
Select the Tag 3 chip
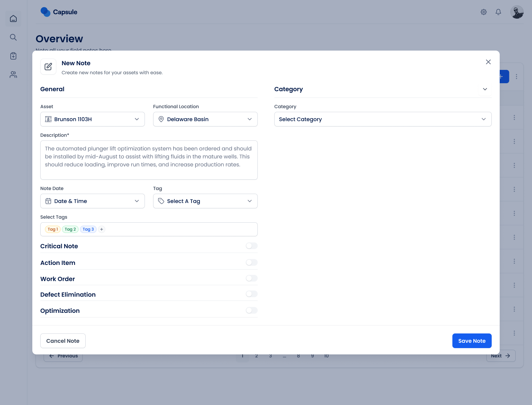[x=88, y=229]
